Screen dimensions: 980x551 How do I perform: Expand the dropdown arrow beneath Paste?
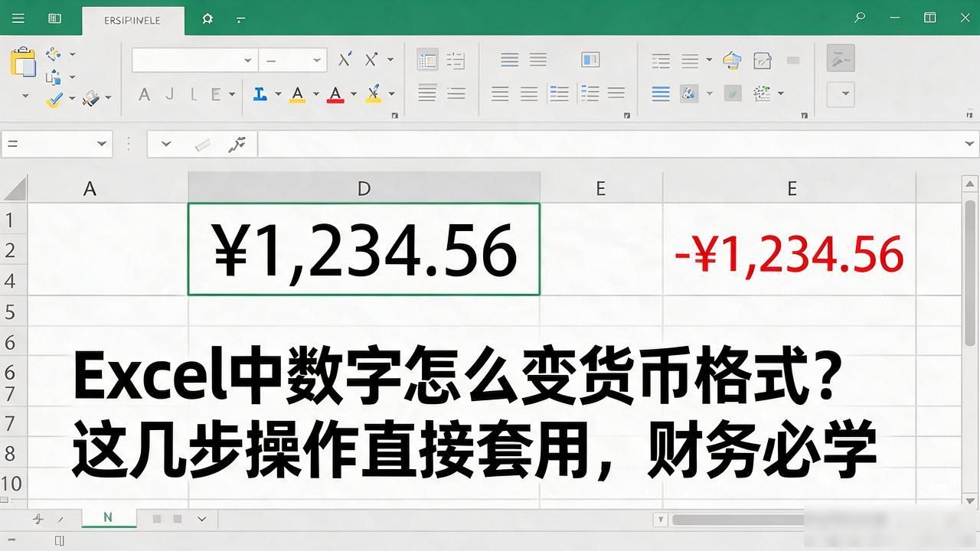click(25, 96)
